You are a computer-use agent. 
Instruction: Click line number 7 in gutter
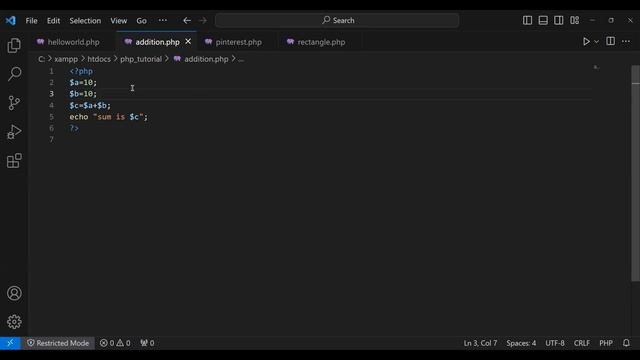point(51,140)
